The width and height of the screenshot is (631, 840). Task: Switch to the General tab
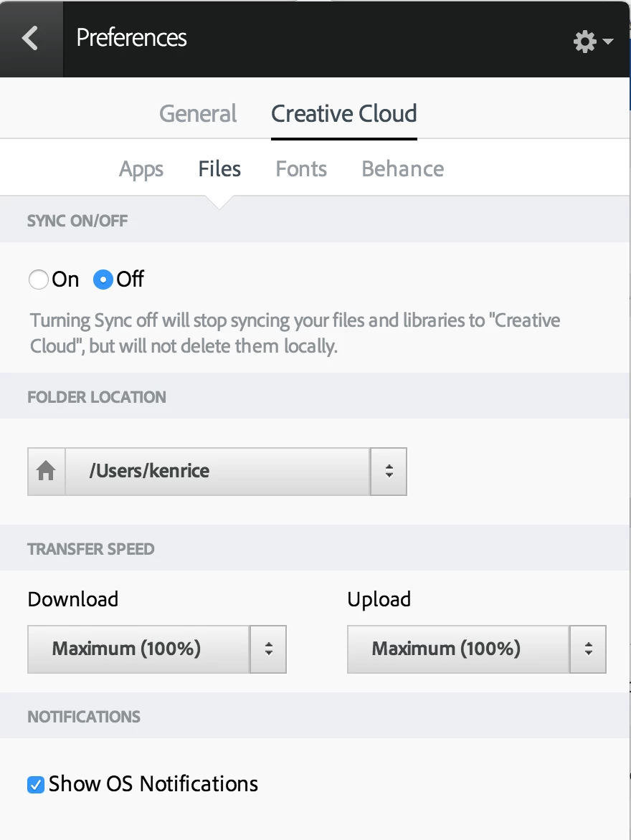coord(198,113)
